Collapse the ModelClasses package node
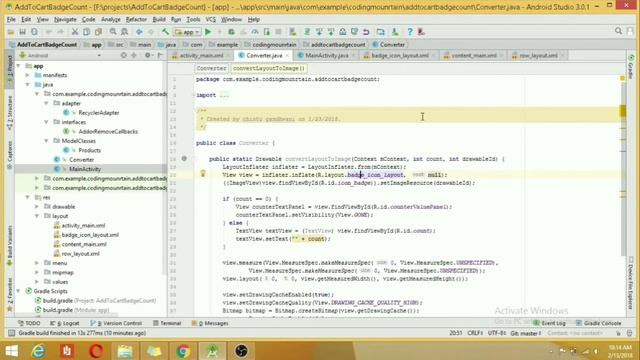This screenshot has width=640, height=360. [x=46, y=141]
